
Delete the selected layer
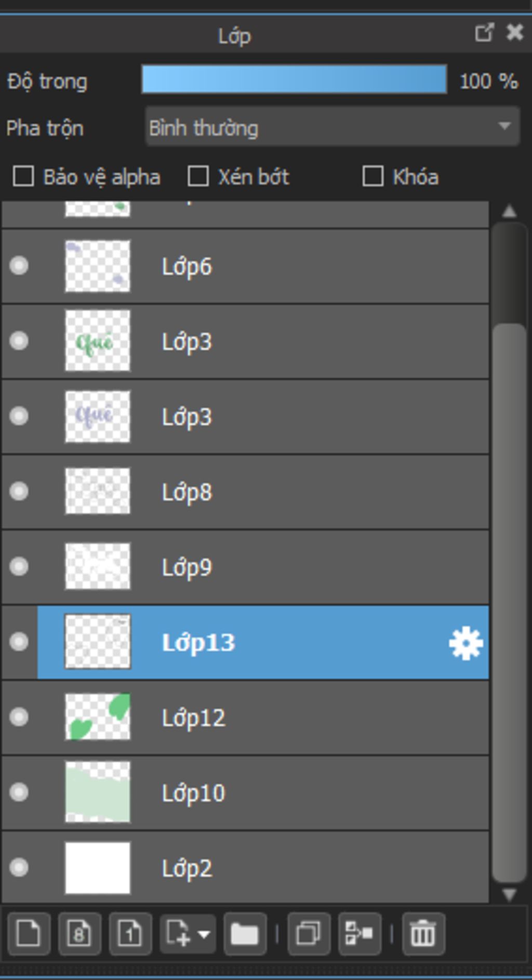[x=423, y=934]
